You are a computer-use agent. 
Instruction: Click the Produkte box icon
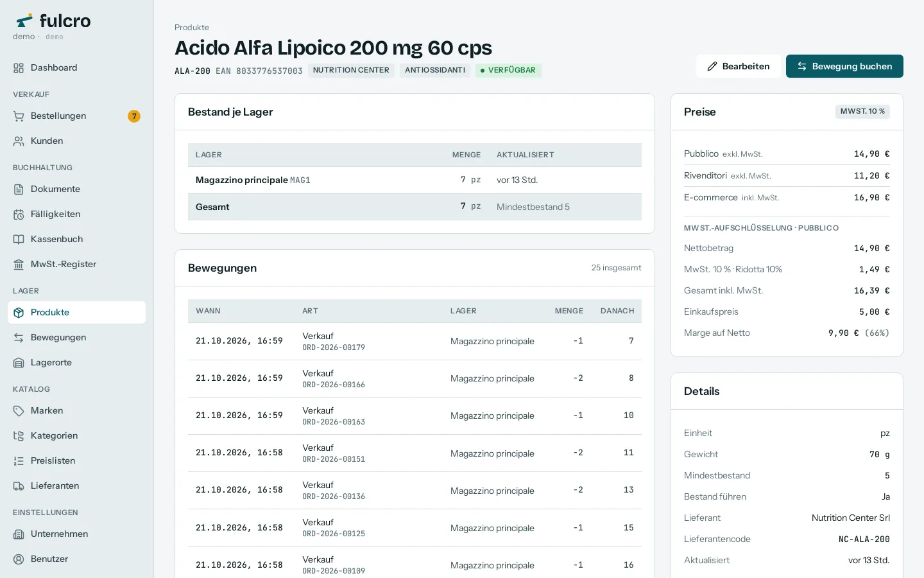(x=19, y=313)
